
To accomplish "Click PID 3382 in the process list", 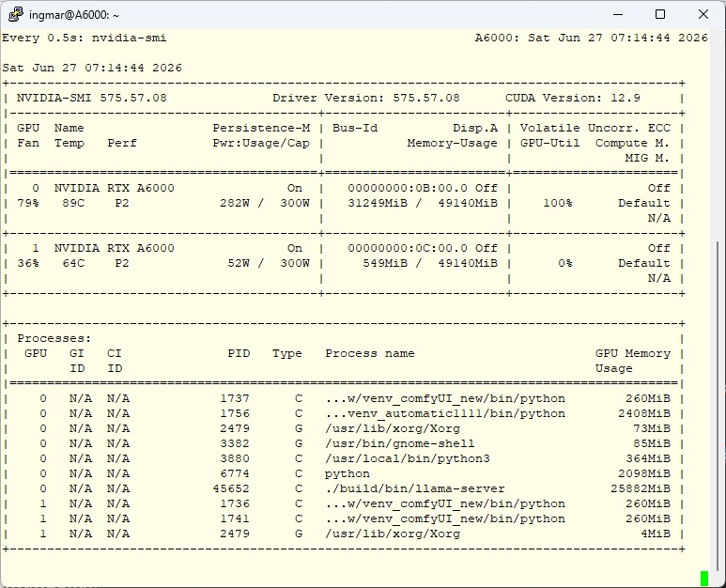I will (235, 443).
